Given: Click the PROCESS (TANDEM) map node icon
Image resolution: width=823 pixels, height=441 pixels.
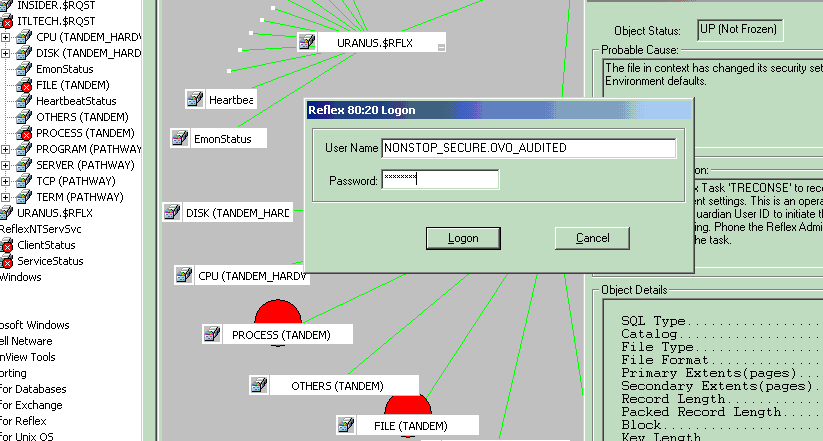Looking at the screenshot, I should coord(212,334).
